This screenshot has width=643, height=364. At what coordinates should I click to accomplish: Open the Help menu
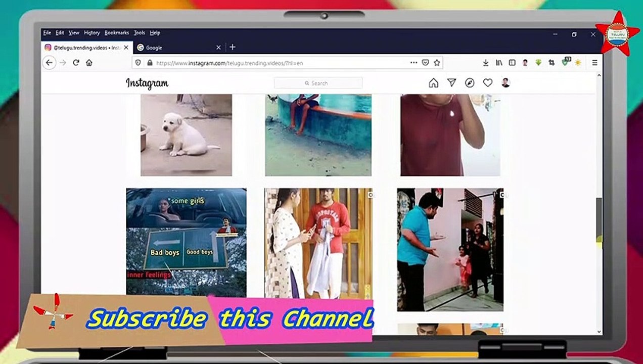coord(155,33)
